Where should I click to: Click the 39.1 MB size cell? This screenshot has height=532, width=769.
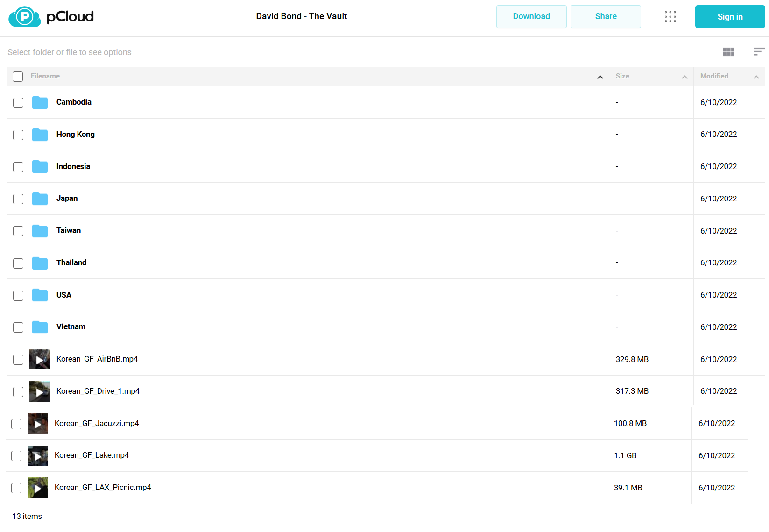[x=628, y=488]
